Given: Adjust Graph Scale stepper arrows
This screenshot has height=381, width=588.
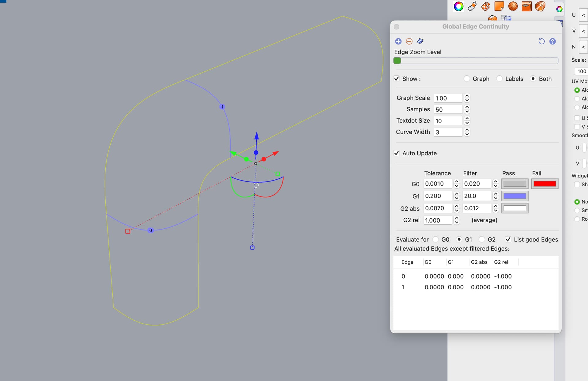Looking at the screenshot, I should (467, 98).
